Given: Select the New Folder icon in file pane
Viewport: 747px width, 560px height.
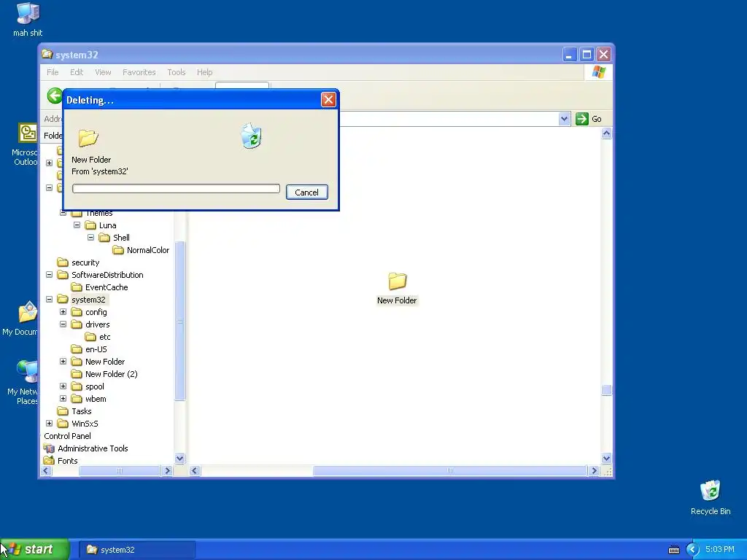Looking at the screenshot, I should [397, 281].
